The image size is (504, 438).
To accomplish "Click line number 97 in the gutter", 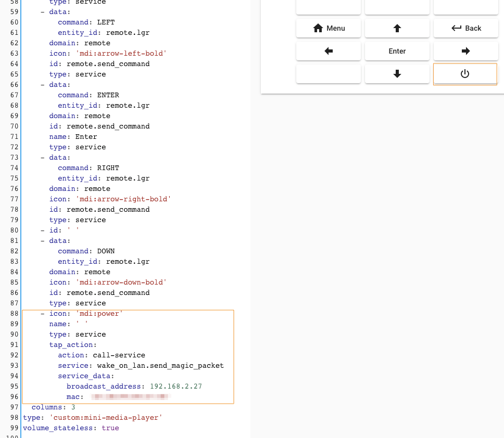I will click(14, 407).
